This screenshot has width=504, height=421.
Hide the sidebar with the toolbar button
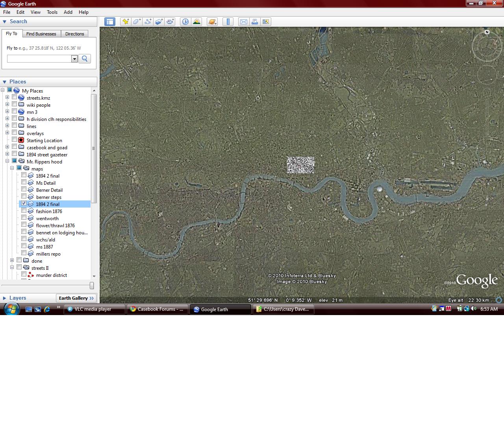pyautogui.click(x=110, y=22)
